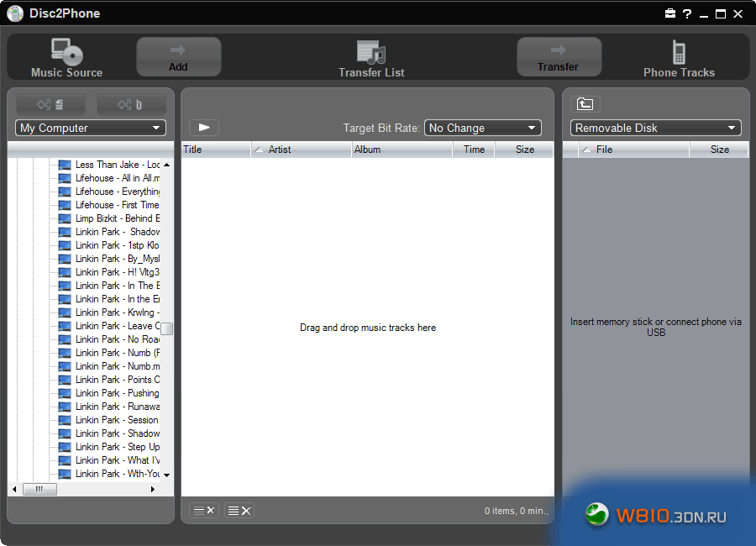This screenshot has height=546, width=756.
Task: Click the Add button
Action: 178,57
